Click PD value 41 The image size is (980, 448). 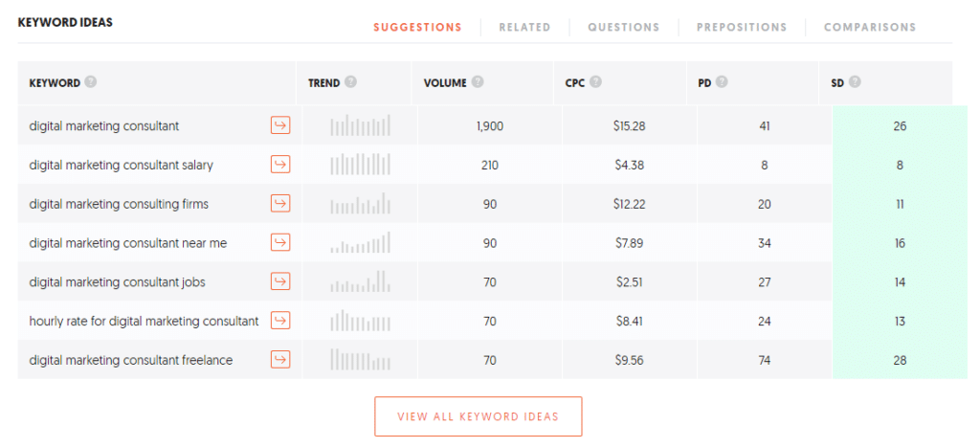tap(765, 126)
